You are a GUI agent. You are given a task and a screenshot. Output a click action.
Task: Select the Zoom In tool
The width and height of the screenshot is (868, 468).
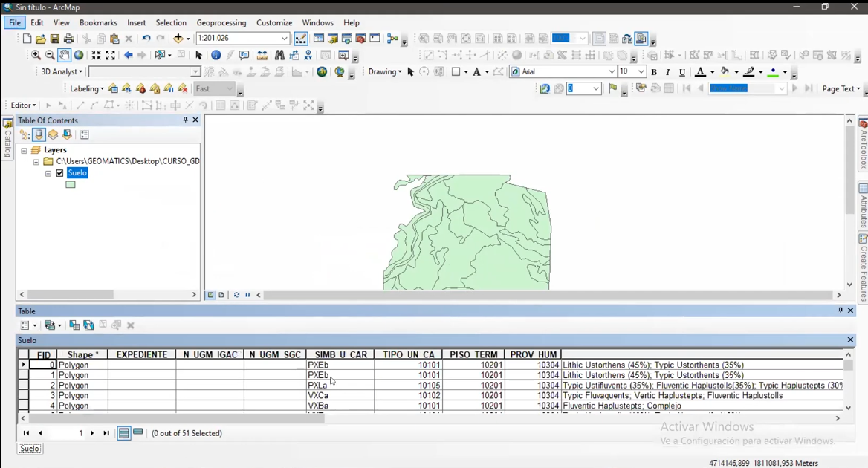pyautogui.click(x=36, y=56)
